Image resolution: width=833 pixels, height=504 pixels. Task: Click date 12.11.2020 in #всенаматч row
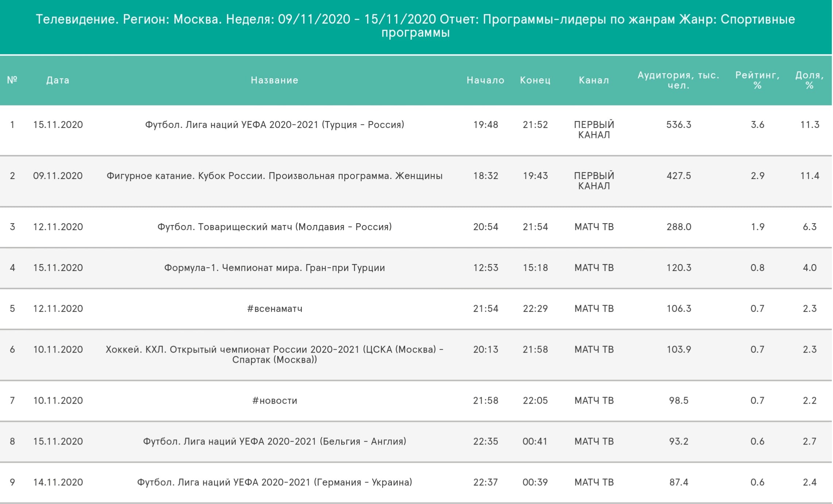[x=58, y=309]
